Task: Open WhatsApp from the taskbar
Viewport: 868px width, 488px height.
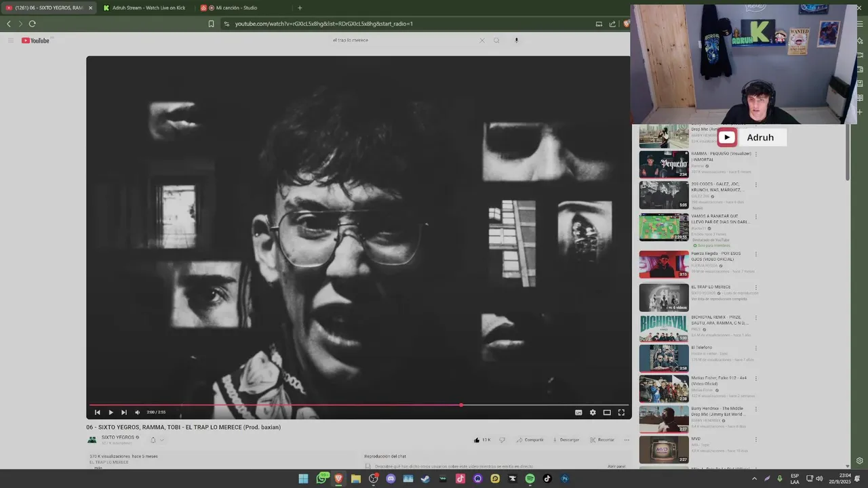Action: click(321, 479)
